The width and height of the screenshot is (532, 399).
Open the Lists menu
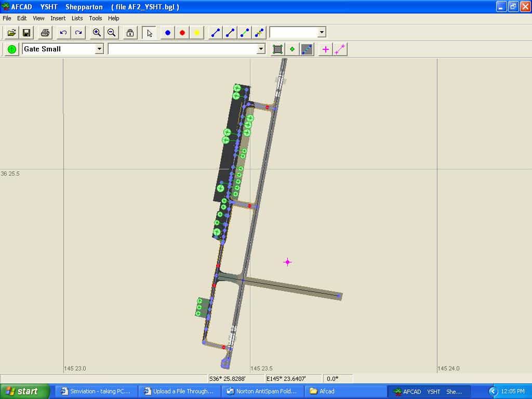tap(77, 18)
